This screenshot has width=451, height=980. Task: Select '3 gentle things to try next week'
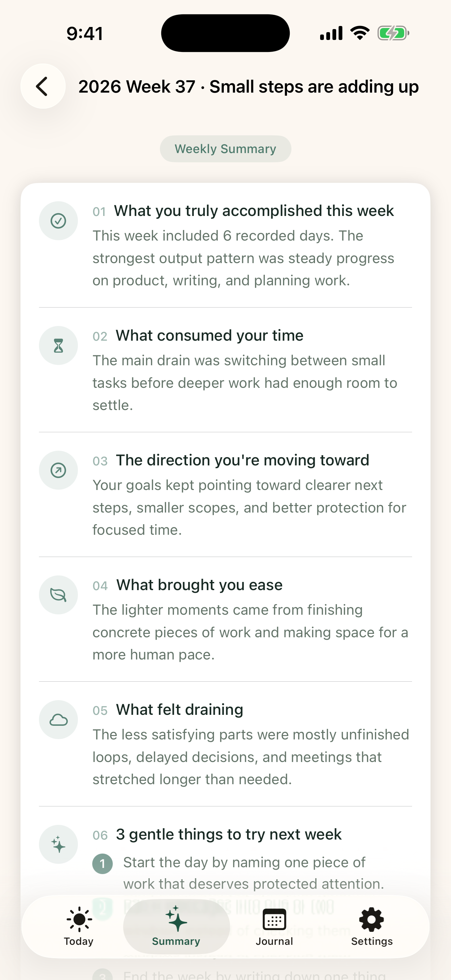tap(229, 835)
